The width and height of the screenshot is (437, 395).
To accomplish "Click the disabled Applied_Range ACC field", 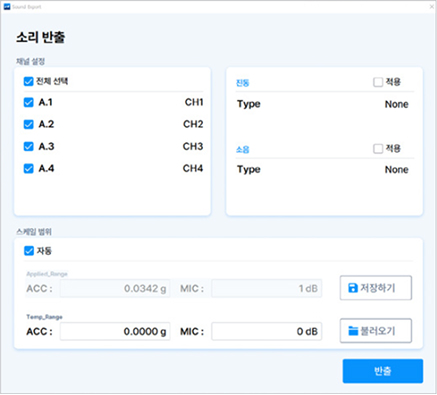I will point(115,288).
